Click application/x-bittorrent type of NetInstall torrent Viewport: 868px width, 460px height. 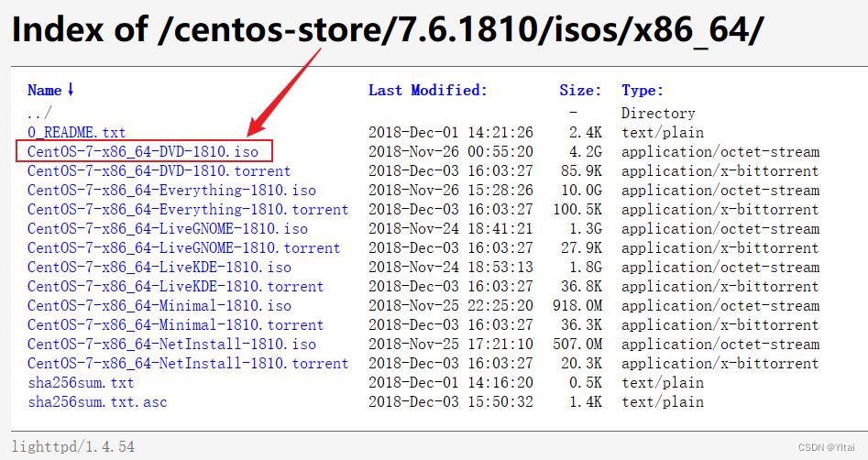click(x=720, y=364)
